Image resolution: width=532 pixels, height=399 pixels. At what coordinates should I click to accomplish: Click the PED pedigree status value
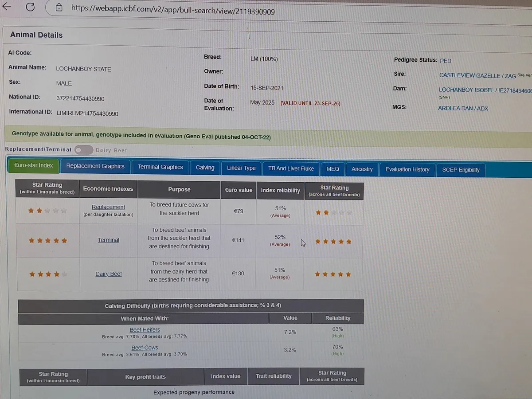tap(446, 61)
